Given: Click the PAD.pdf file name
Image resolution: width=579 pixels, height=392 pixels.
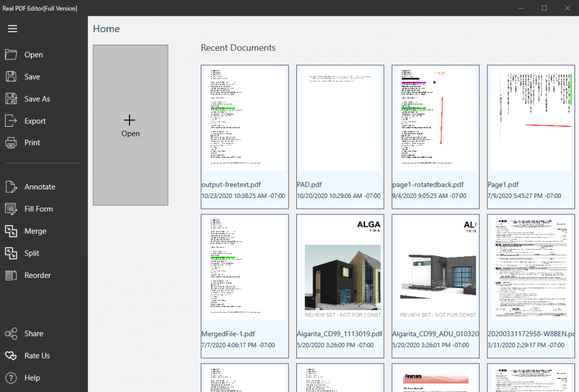Looking at the screenshot, I should pos(309,185).
